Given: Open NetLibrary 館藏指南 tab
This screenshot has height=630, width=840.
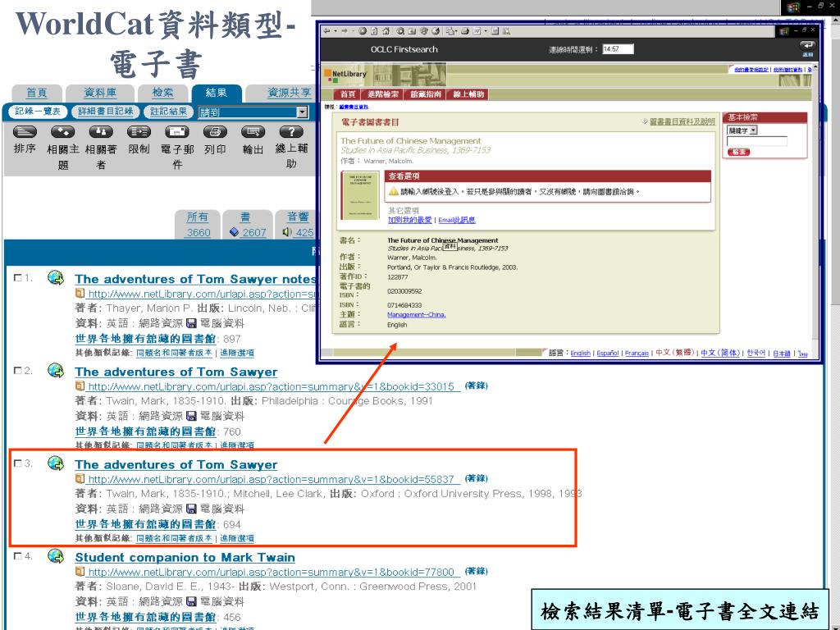Looking at the screenshot, I should tap(426, 94).
